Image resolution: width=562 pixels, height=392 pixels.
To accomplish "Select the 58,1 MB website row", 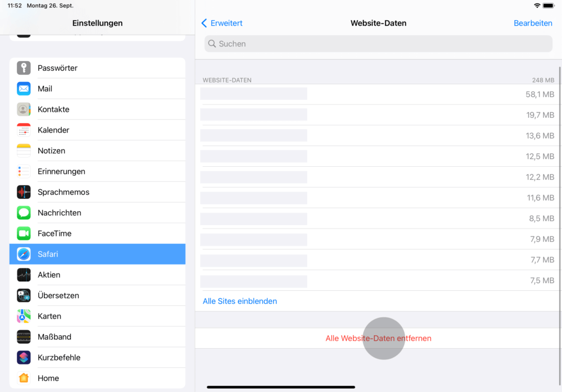I will coord(378,94).
